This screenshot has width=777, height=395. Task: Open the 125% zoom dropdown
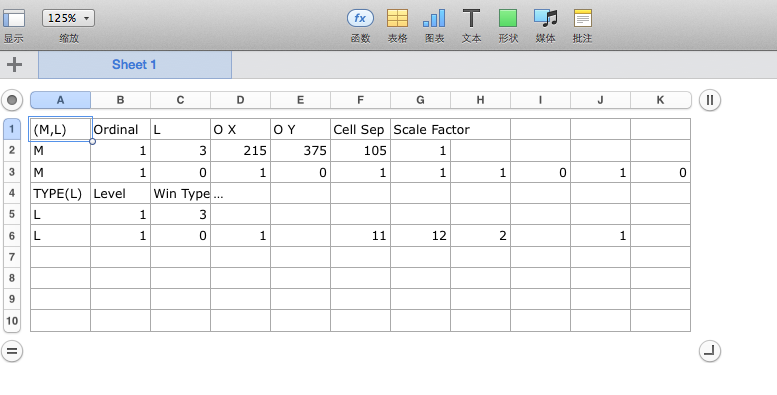[x=68, y=18]
